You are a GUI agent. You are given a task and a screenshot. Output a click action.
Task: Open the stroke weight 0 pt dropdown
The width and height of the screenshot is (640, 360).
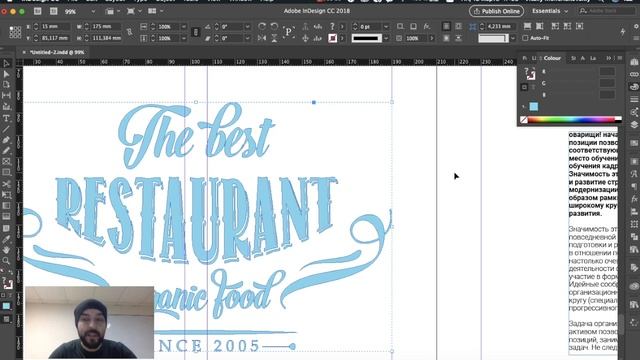tap(386, 27)
